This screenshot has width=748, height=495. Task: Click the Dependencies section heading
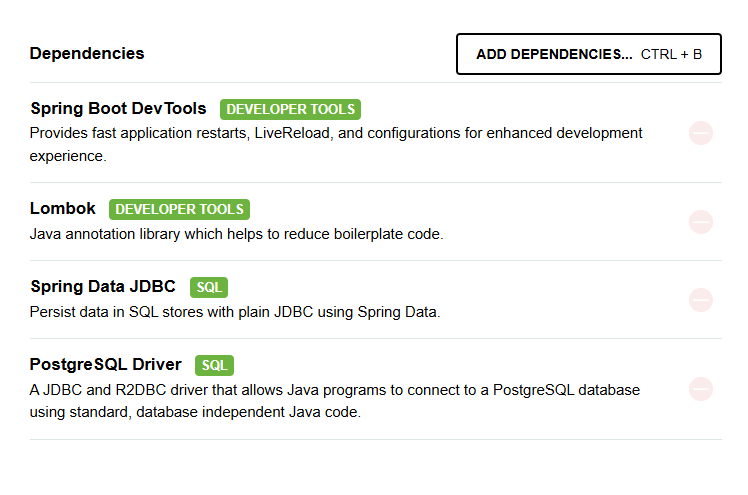tap(87, 53)
